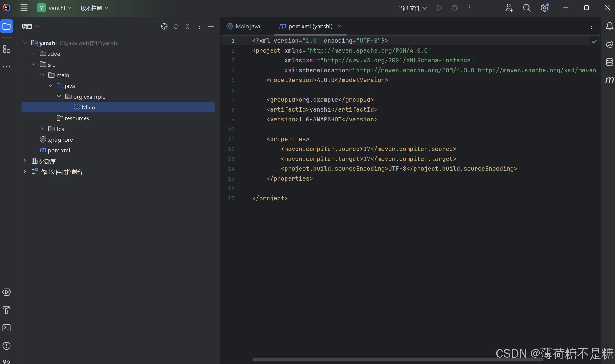Open the Services tool window icon
This screenshot has width=615, height=364.
tap(7, 292)
